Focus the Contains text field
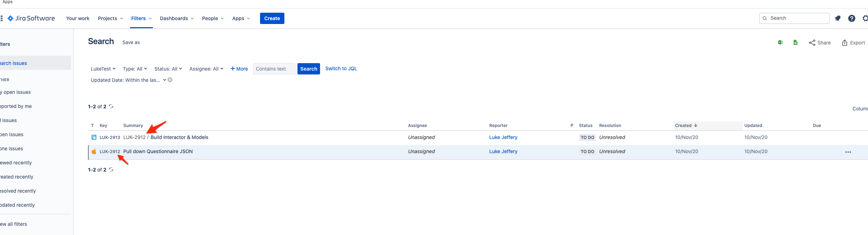 pyautogui.click(x=274, y=69)
